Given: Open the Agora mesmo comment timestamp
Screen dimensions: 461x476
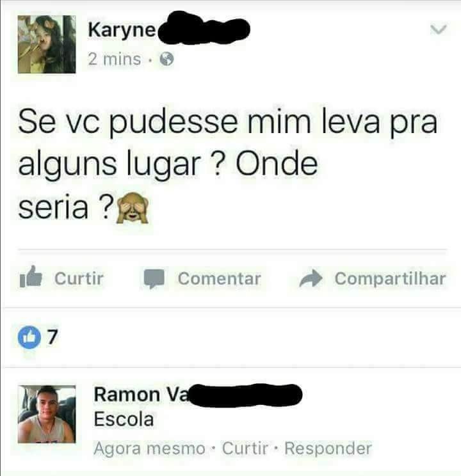Looking at the screenshot, I should coord(149,448).
